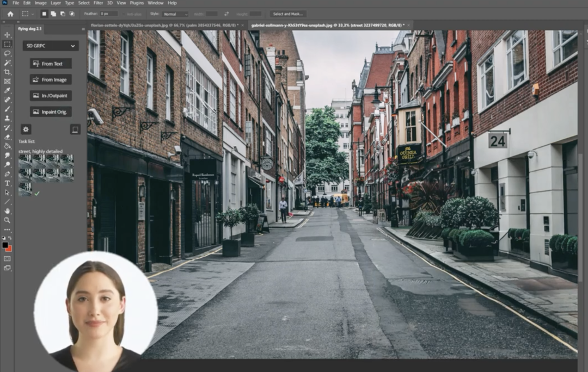Open the Layer menu
The height and width of the screenshot is (372, 588).
tap(56, 3)
